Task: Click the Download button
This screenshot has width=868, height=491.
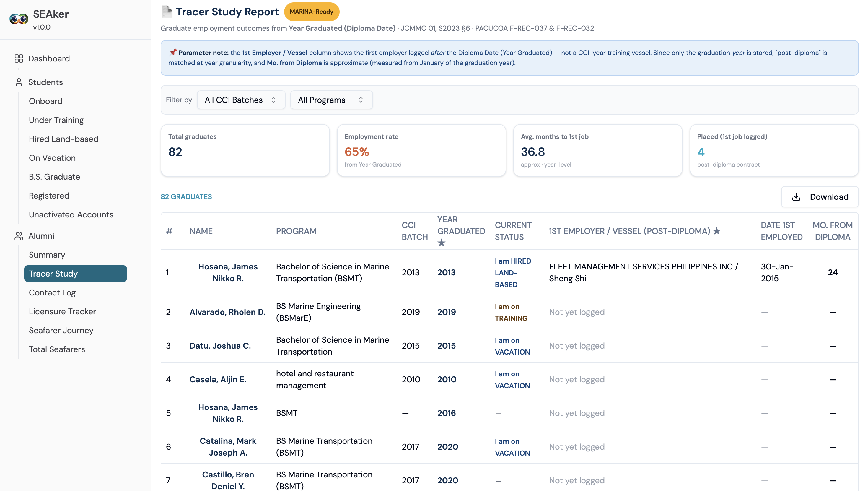Action: [820, 197]
